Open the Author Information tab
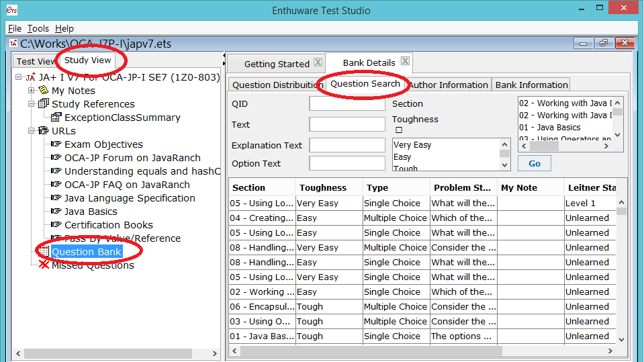Viewport: 644px width, 362px height. (x=449, y=85)
